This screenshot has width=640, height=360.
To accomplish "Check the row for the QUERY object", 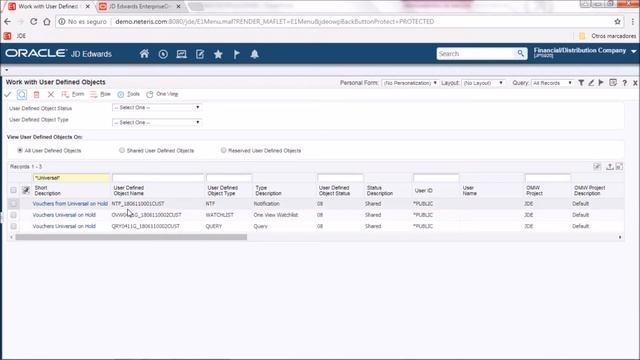I will (x=13, y=226).
